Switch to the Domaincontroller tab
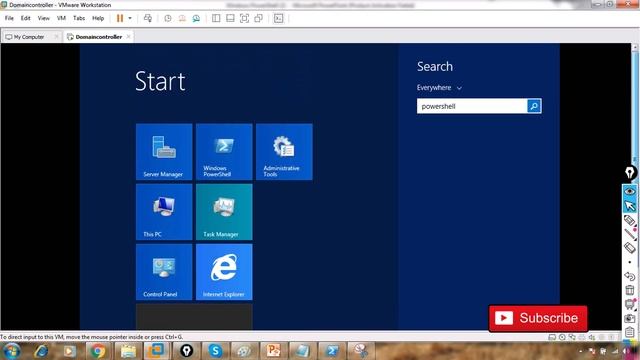The image size is (640, 360). click(99, 37)
